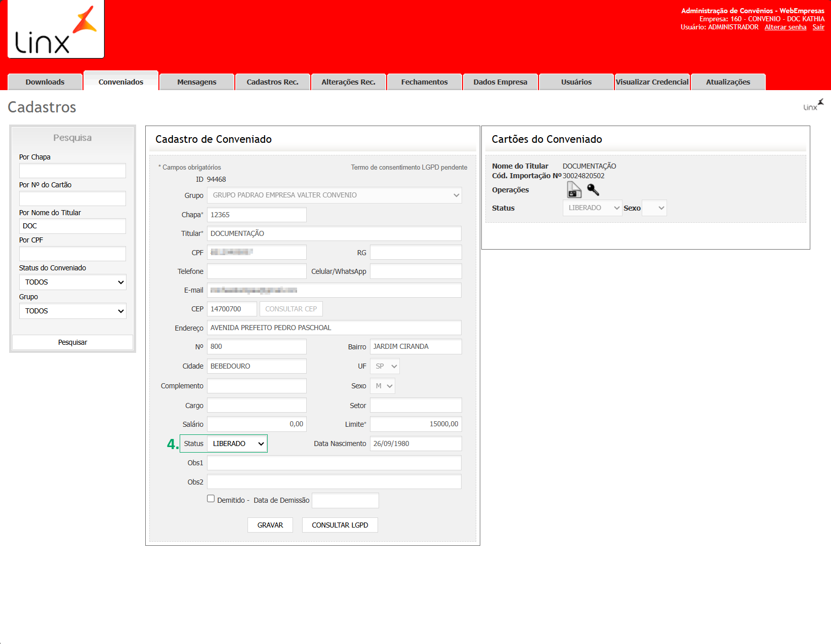Click the Por Nome do Titular field

pos(72,226)
